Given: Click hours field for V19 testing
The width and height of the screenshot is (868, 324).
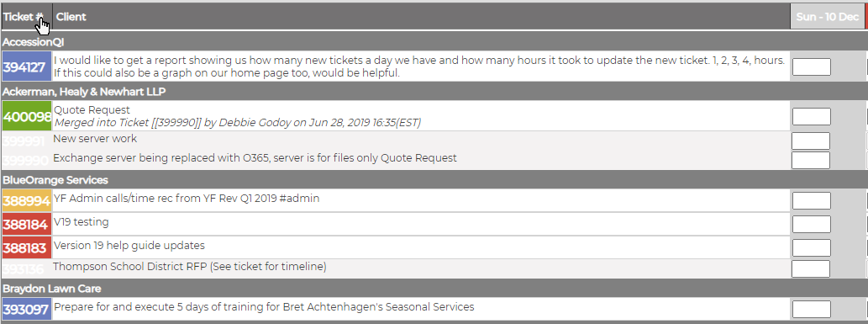Looking at the screenshot, I should (x=811, y=224).
